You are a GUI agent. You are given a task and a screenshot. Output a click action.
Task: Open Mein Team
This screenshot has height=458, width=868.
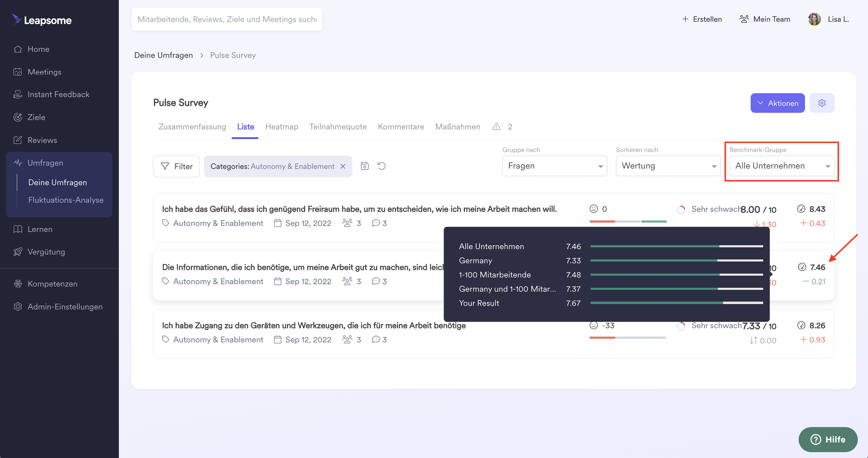pos(765,19)
